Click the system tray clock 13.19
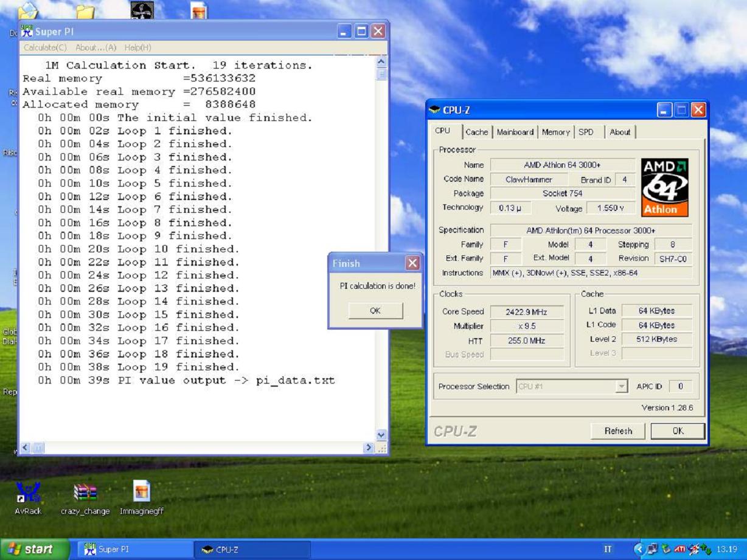The width and height of the screenshot is (747, 560). click(x=727, y=549)
